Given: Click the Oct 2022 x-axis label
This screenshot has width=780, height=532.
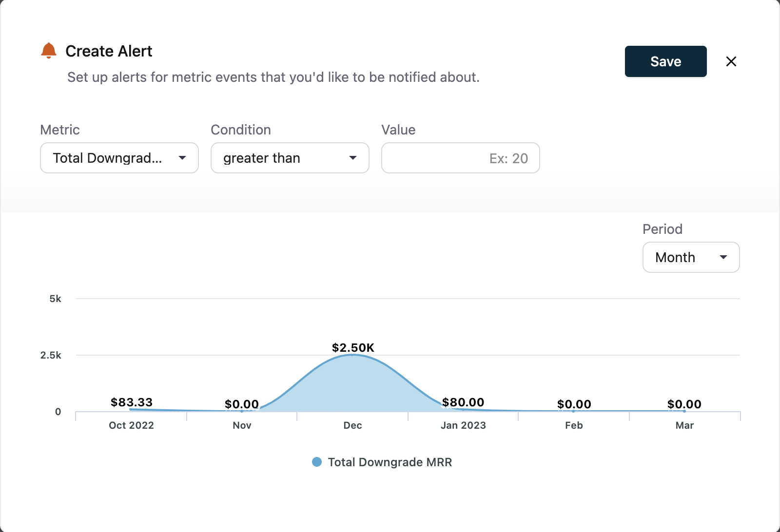Looking at the screenshot, I should pos(131,425).
